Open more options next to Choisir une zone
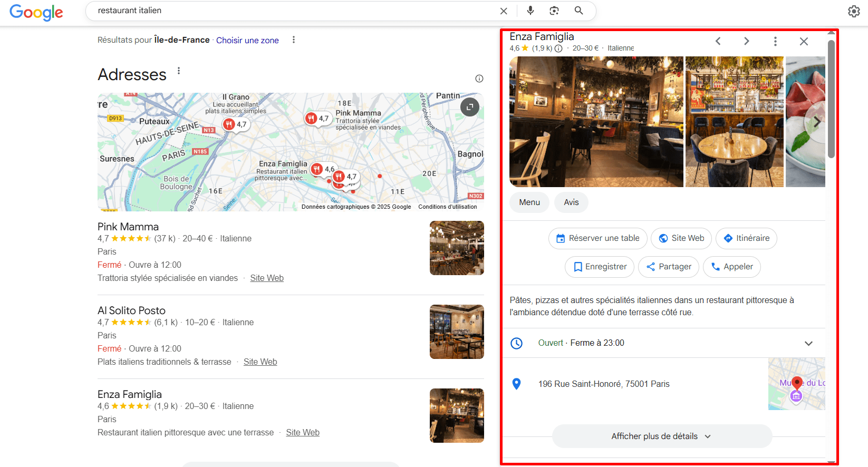Screen dimensions: 868x467 click(x=294, y=40)
